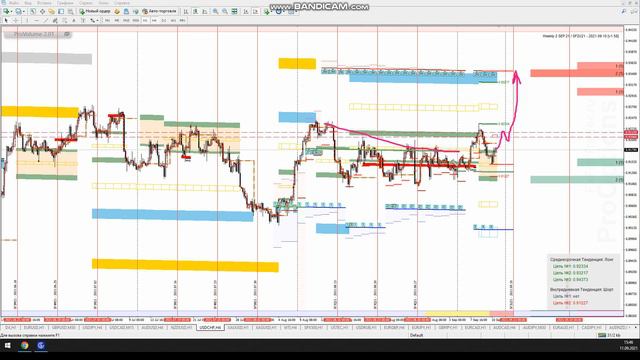640x360 pixels.
Task: Toggle chart auto scroll
Action: pos(246,11)
